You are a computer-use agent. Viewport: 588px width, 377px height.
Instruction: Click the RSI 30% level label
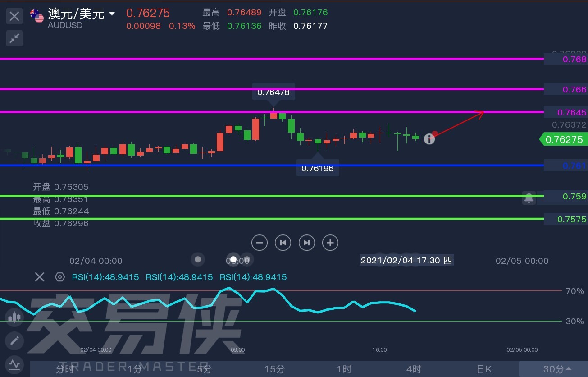tap(575, 321)
